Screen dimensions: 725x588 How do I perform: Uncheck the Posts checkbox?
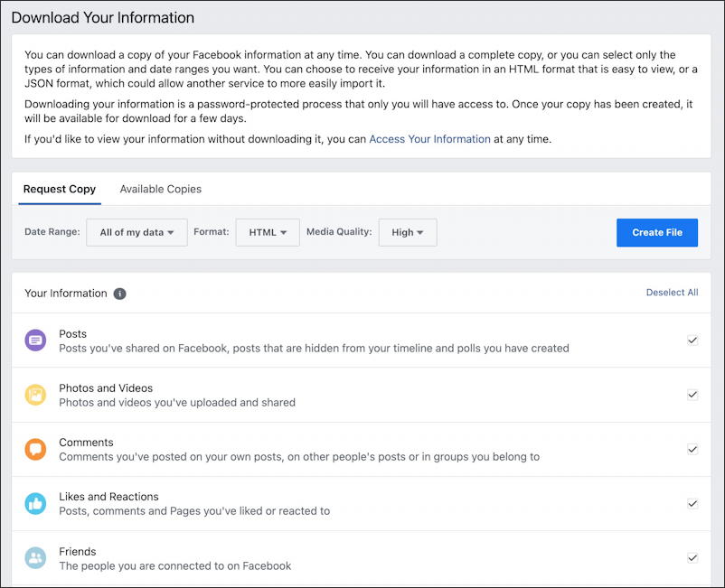click(692, 341)
